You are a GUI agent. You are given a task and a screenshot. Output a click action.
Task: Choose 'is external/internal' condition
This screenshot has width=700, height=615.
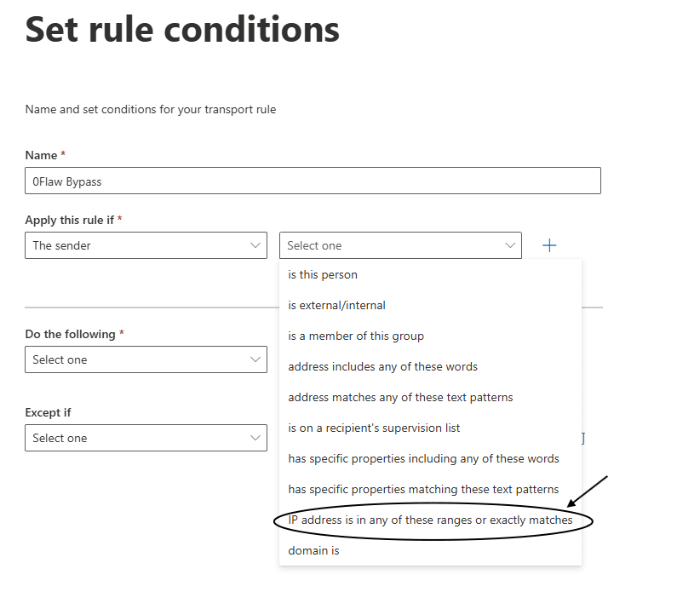click(x=336, y=305)
